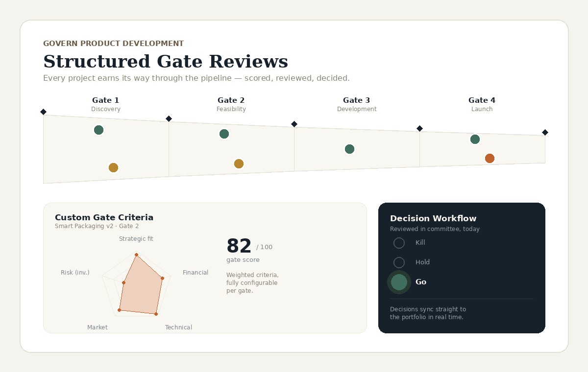
Task: Click diamond marker between Gate 3 and Gate 4
Action: click(x=419, y=129)
